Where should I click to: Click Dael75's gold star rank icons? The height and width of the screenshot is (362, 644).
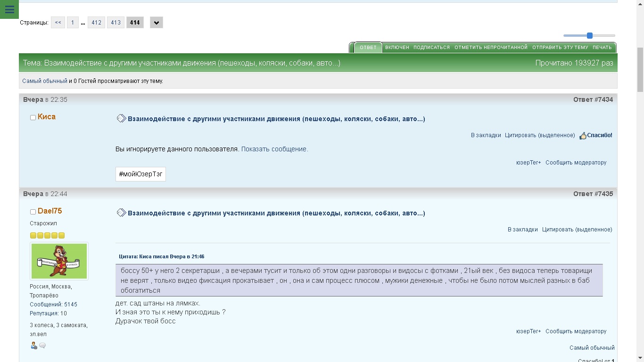(47, 235)
